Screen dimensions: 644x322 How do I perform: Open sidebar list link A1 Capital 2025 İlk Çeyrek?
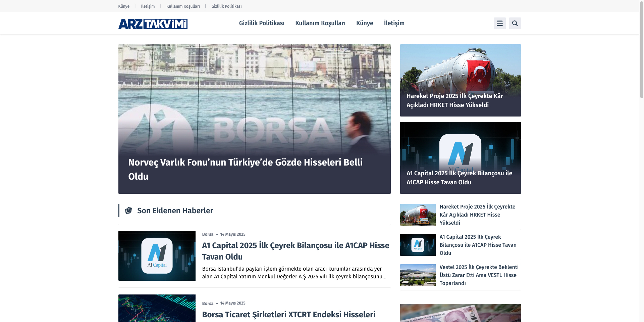[x=478, y=245]
